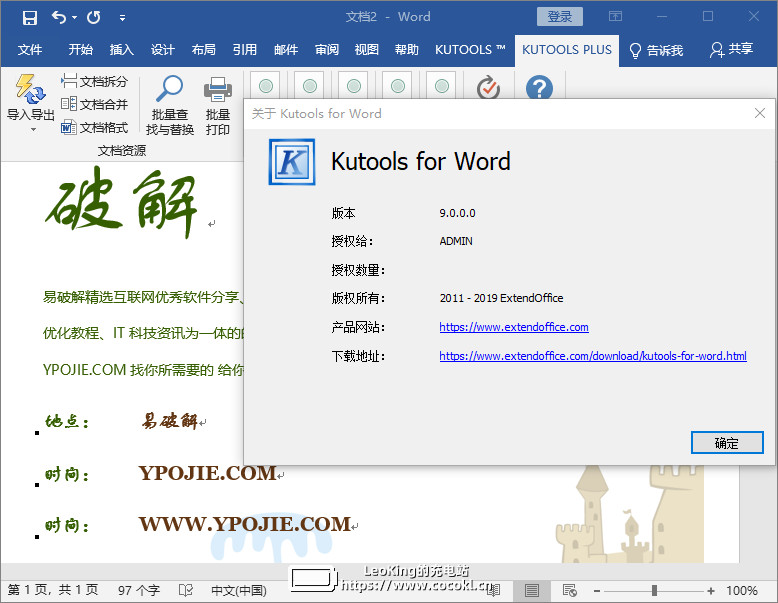Screen dimensions: 778x603
Task: Switch to the 布局 tab
Action: pyautogui.click(x=203, y=50)
